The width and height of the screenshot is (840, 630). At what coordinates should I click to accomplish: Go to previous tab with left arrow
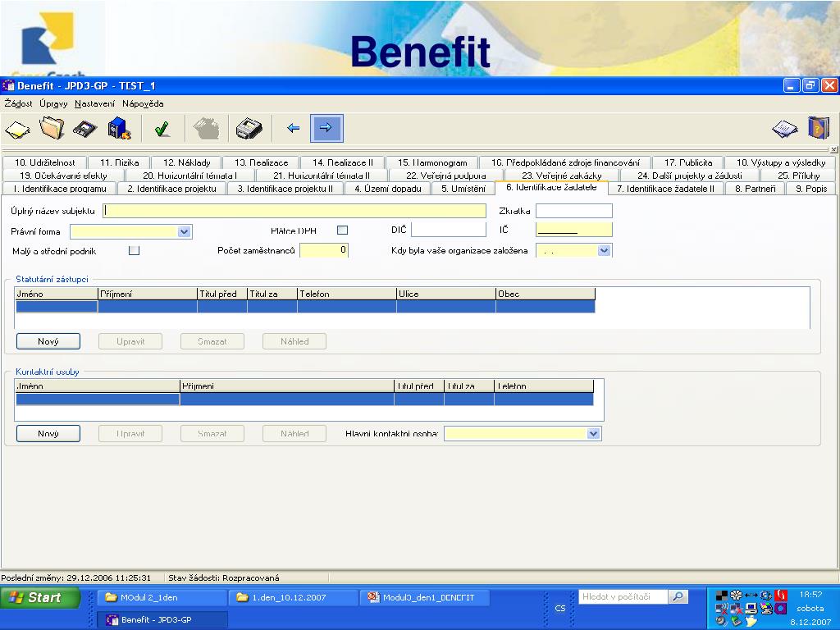click(x=293, y=128)
